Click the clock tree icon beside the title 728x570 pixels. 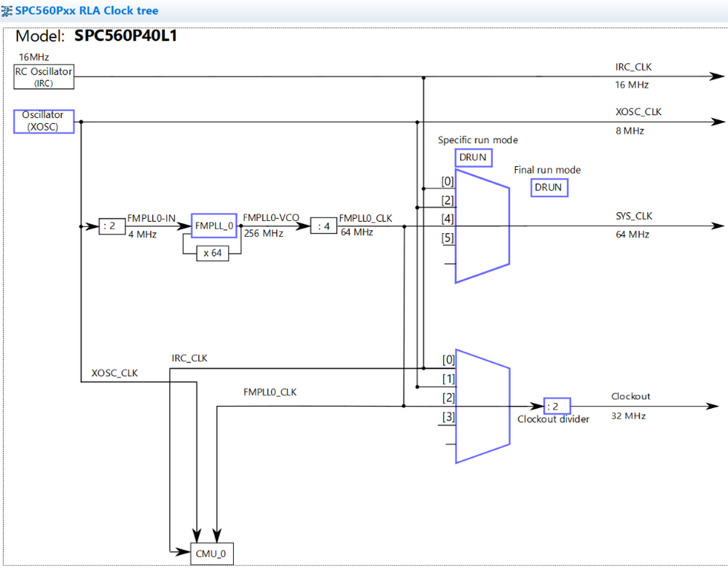7,10
